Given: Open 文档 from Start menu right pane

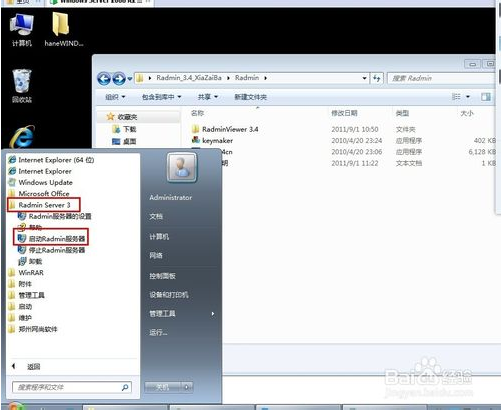Looking at the screenshot, I should (x=156, y=216).
